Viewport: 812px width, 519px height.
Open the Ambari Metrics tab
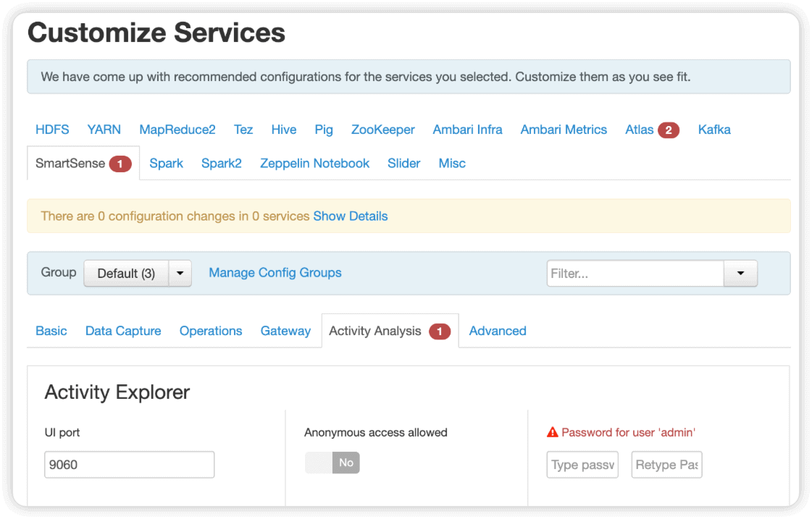564,130
